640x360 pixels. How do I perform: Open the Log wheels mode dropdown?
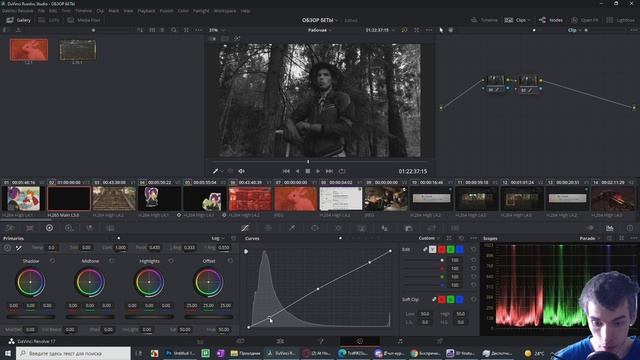[x=218, y=238]
